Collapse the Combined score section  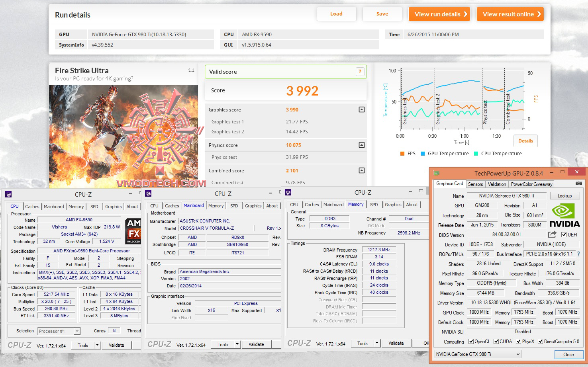(362, 170)
